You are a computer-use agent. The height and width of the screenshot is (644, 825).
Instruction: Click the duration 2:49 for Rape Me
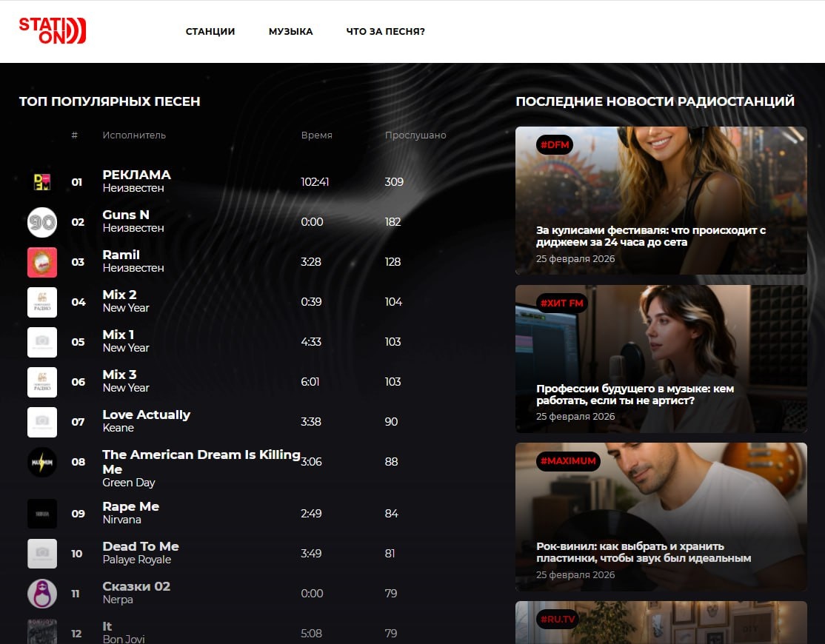tap(311, 514)
